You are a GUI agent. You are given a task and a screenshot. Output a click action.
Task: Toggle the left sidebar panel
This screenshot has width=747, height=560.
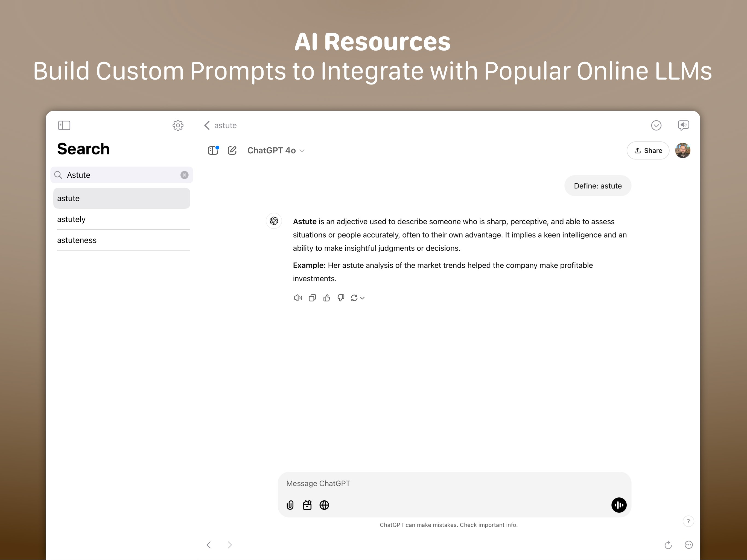(x=64, y=125)
